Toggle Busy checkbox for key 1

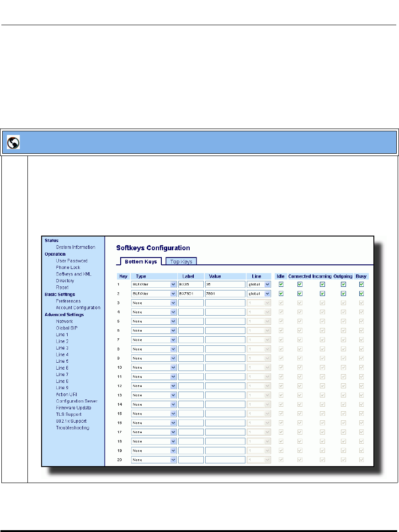362,285
